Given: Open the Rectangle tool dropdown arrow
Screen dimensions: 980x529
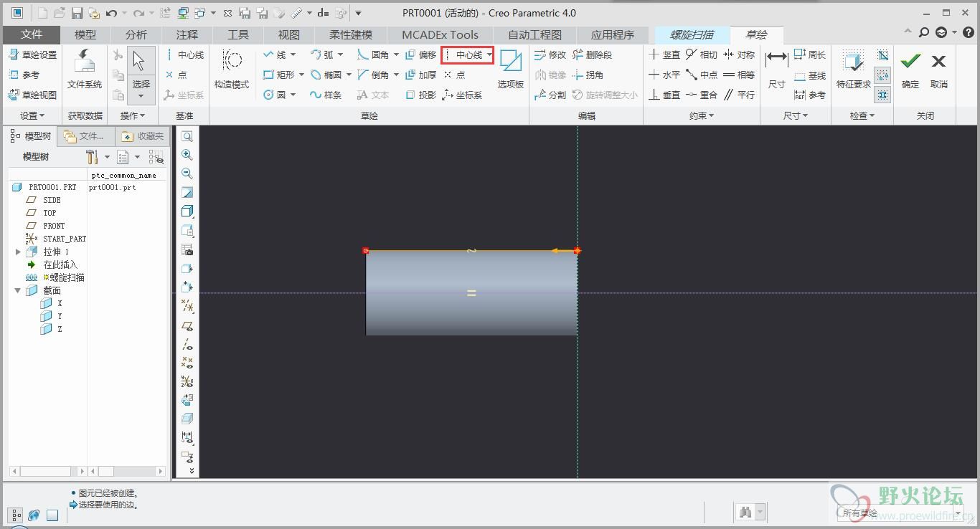Looking at the screenshot, I should click(x=301, y=75).
